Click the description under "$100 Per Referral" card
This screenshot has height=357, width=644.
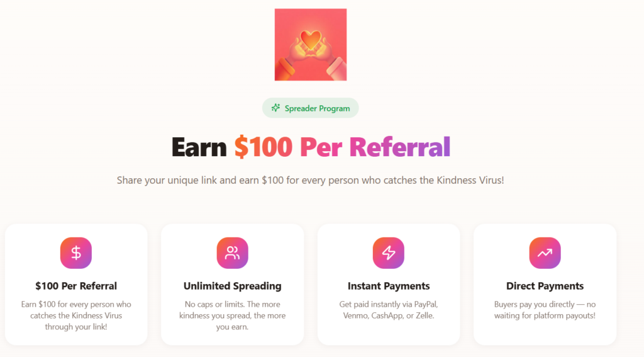[76, 315]
